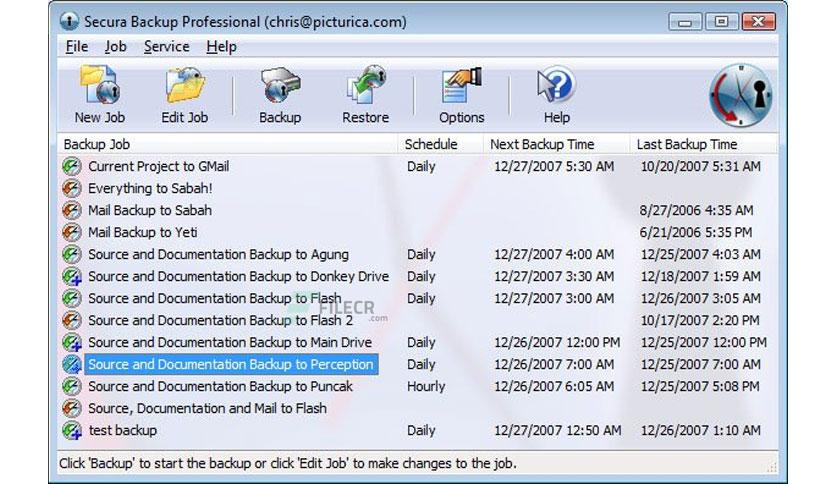Screen dimensions: 836x484
Task: Click status icon for Backup to Puncak job
Action: pos(71,386)
